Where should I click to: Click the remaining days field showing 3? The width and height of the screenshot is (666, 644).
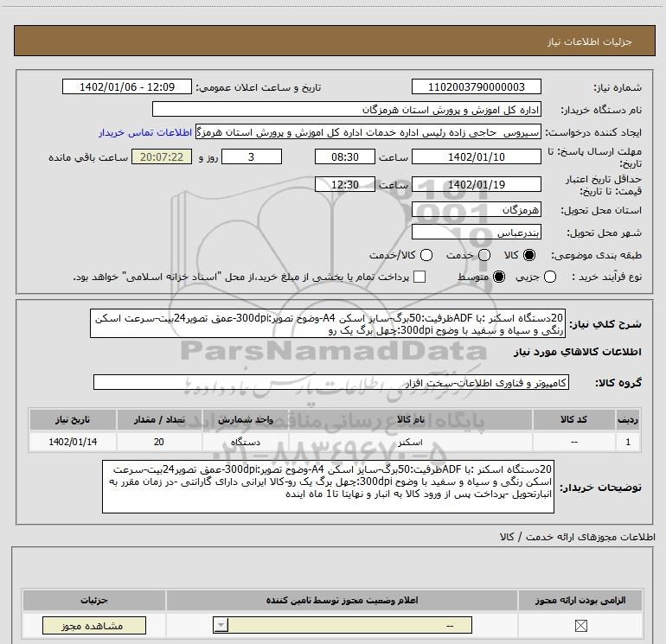pyautogui.click(x=252, y=156)
